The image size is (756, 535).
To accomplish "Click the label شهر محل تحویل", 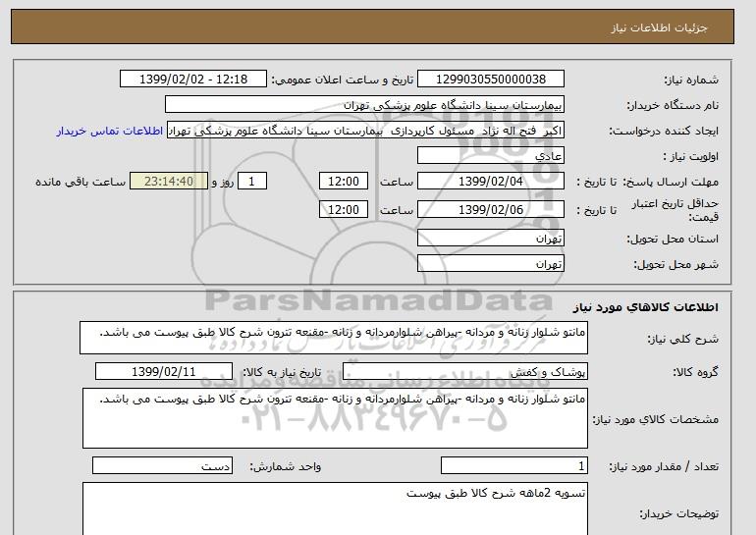I will click(675, 264).
